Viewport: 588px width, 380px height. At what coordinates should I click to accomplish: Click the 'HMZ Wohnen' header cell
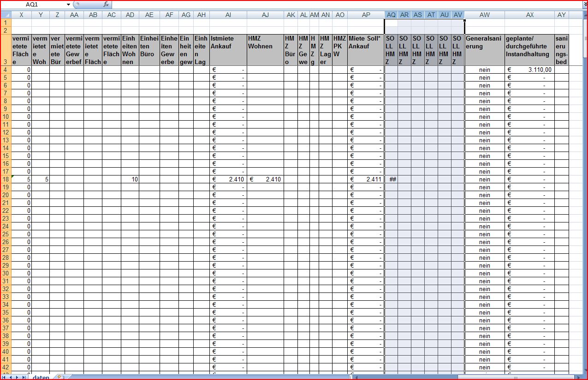pos(265,50)
